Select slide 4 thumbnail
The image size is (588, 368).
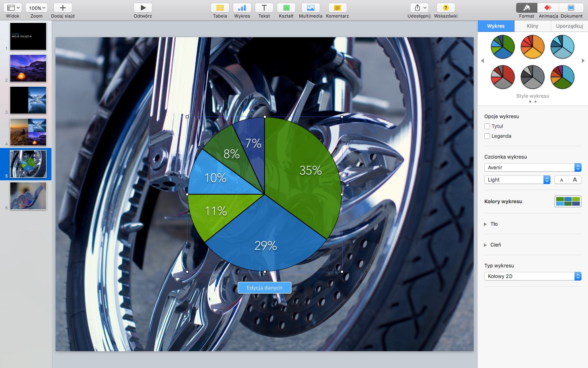point(28,132)
